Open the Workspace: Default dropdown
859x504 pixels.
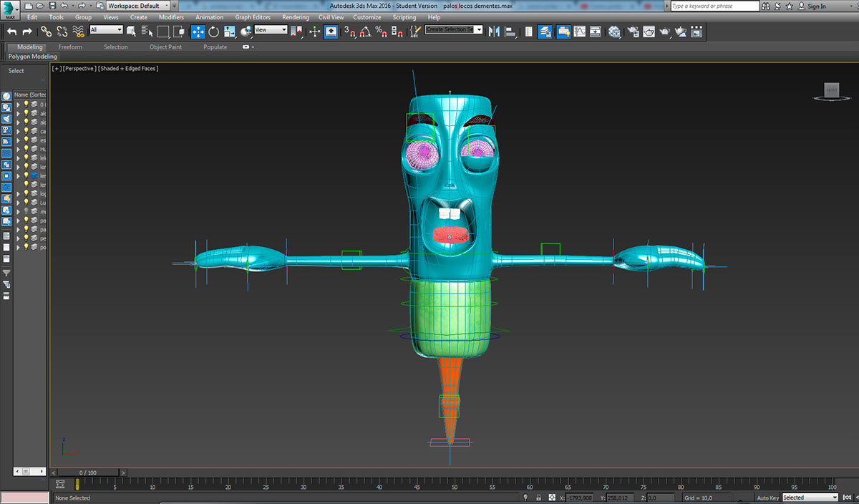point(137,6)
